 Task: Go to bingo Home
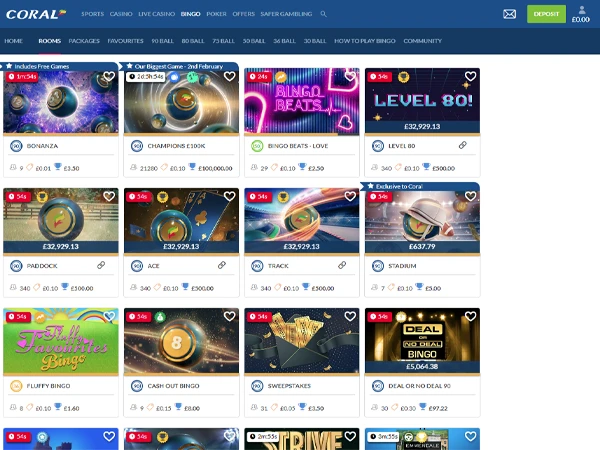[x=13, y=41]
